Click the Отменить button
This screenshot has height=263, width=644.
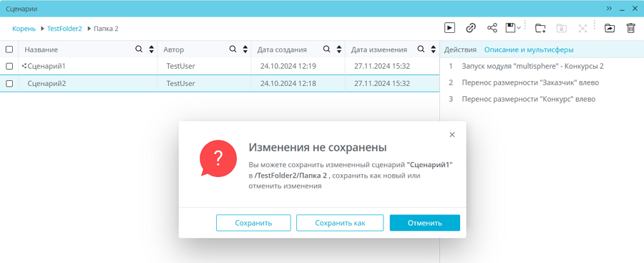pos(424,223)
